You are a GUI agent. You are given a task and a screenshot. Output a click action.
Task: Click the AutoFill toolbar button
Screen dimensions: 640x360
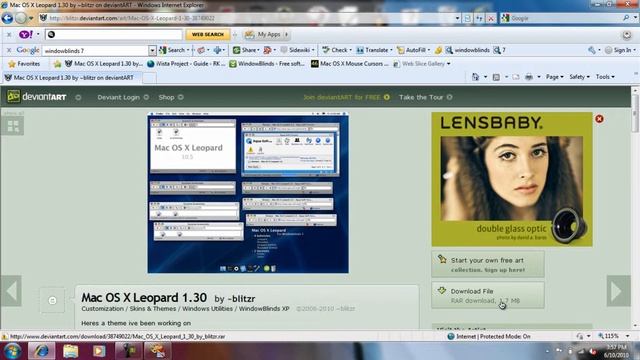(x=413, y=50)
